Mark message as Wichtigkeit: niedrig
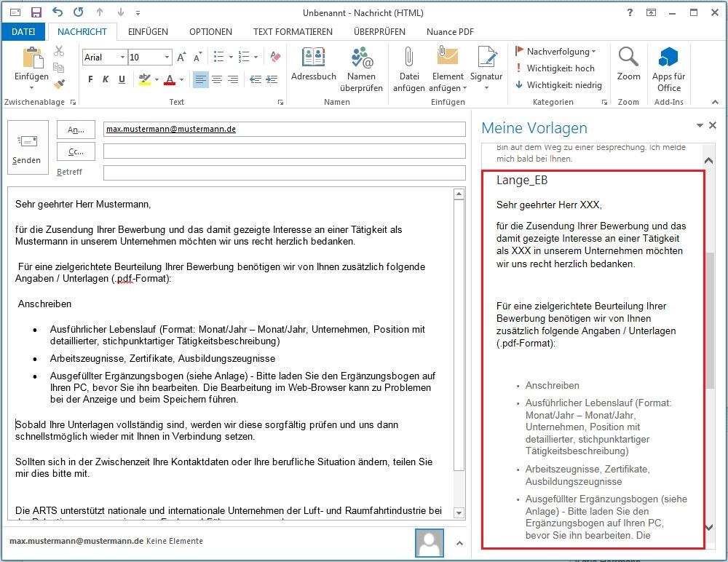 [x=558, y=85]
